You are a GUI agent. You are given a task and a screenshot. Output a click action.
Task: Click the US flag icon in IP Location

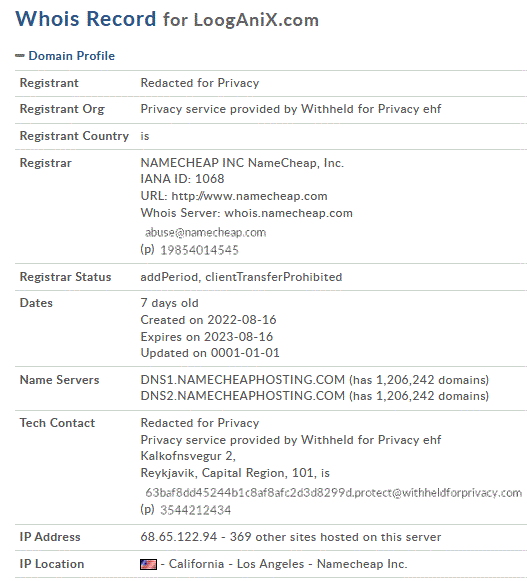pos(148,564)
